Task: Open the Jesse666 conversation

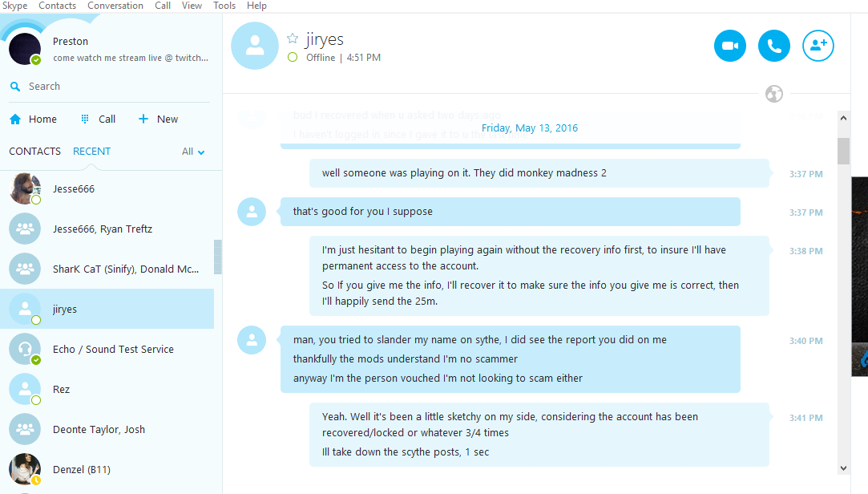Action: (107, 188)
